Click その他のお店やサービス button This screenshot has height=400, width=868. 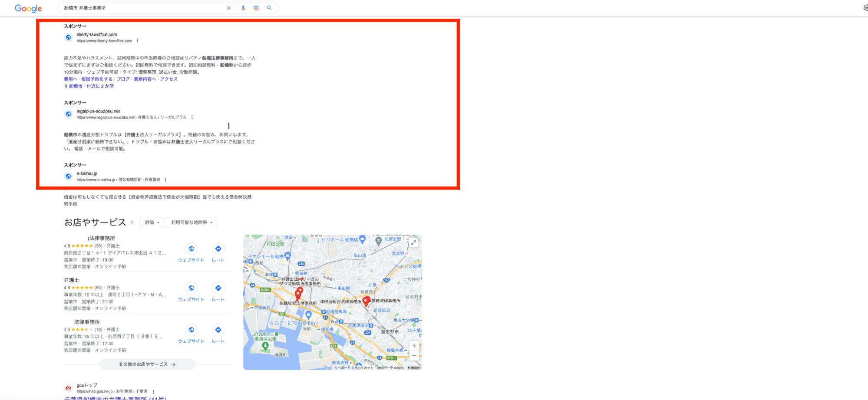(x=148, y=364)
